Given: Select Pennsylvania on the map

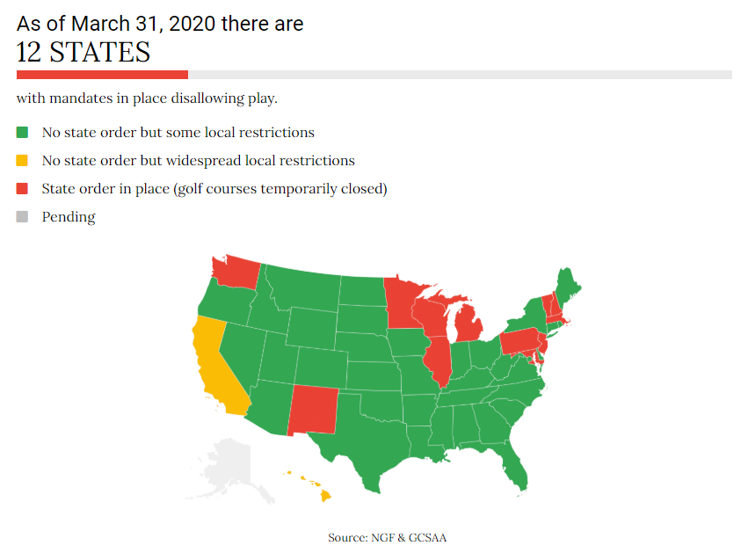Looking at the screenshot, I should click(519, 342).
